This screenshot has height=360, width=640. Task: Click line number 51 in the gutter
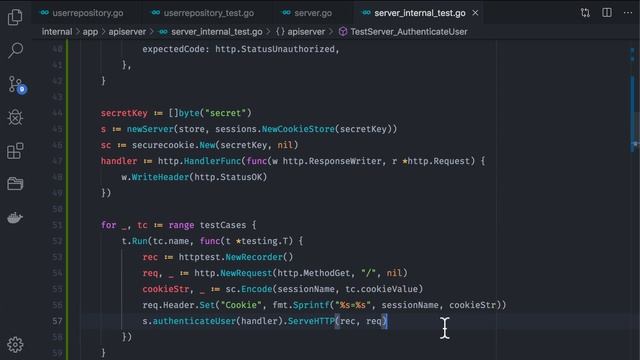(x=58, y=225)
